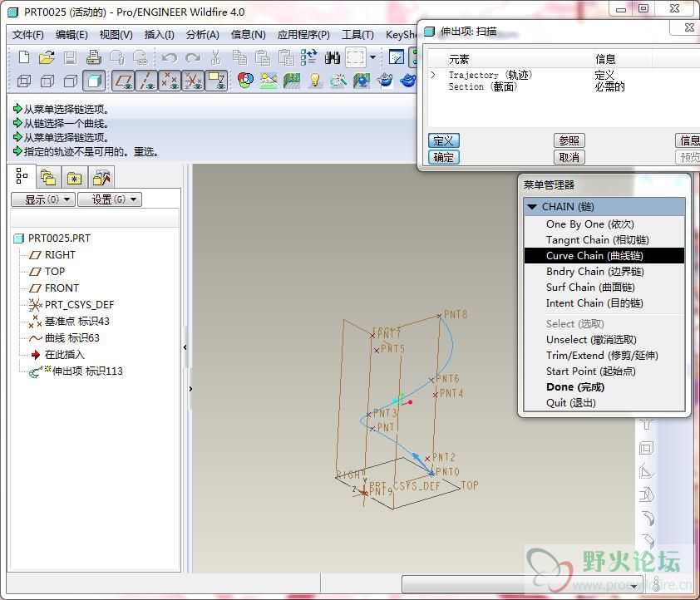The height and width of the screenshot is (600, 700).
Task: Open the 编辑(E) menu
Action: point(71,35)
